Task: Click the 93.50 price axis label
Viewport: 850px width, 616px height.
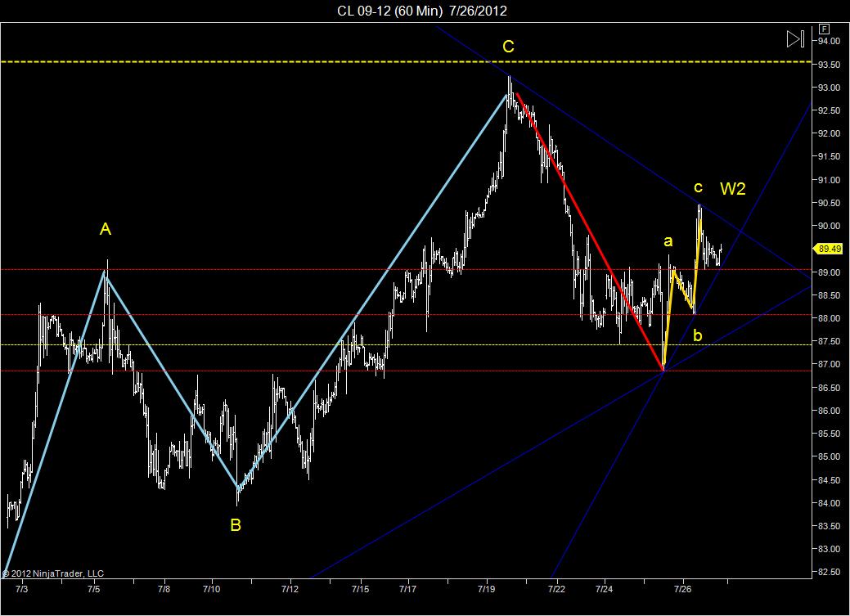Action: point(830,65)
